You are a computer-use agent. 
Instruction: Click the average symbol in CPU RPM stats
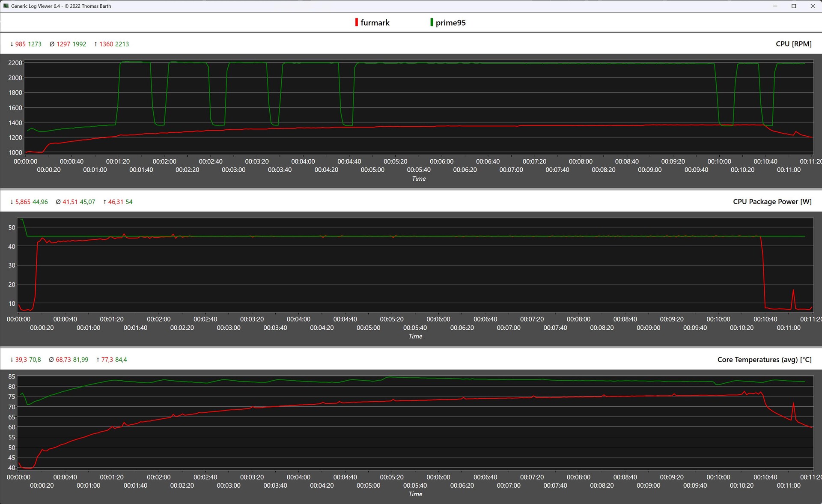[52, 44]
